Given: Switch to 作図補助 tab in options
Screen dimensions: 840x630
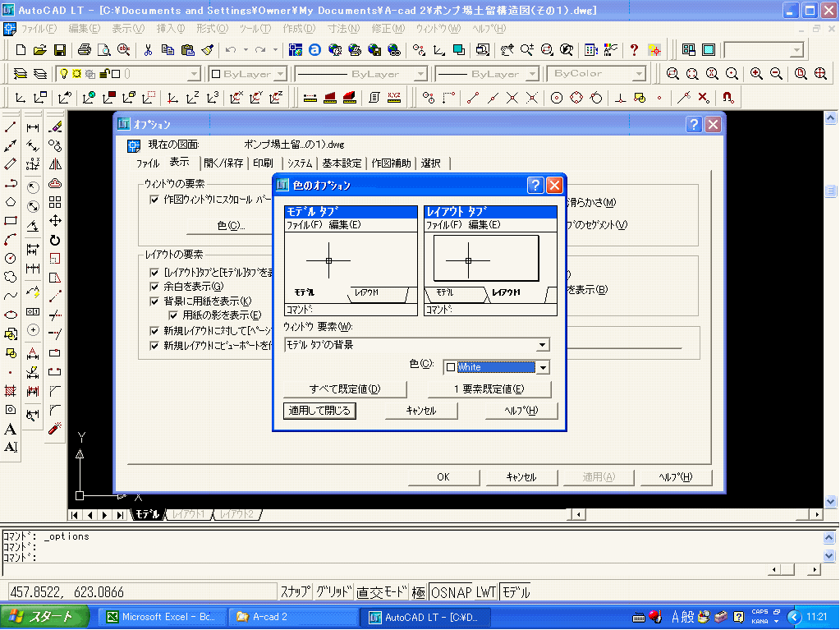Looking at the screenshot, I should tap(392, 163).
